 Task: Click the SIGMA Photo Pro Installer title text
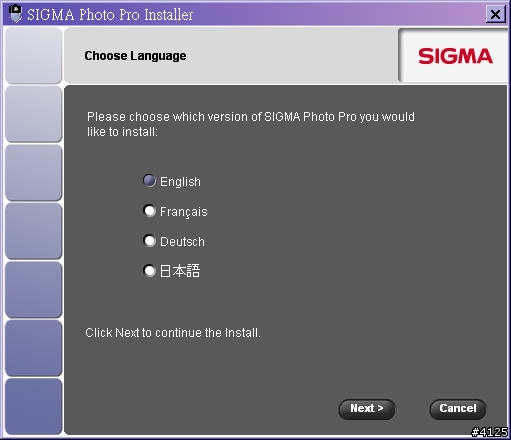pos(110,15)
